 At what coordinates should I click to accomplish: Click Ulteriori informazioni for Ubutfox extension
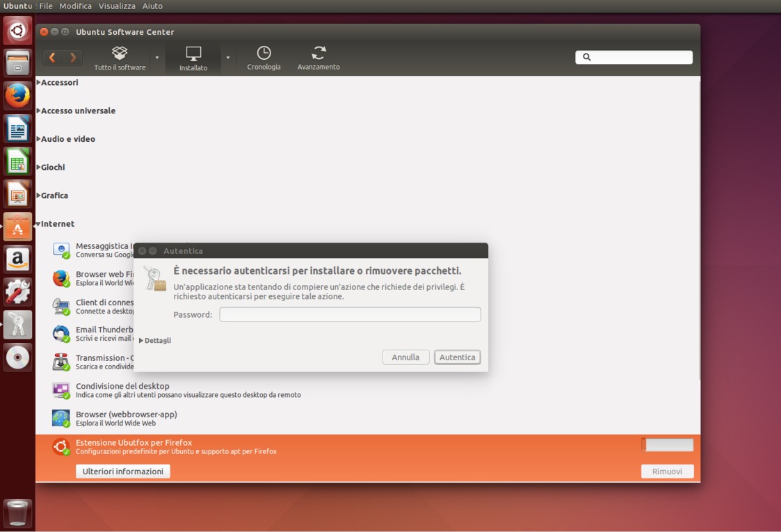[x=123, y=471]
